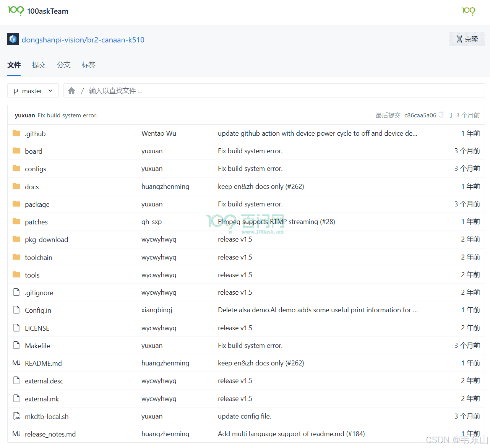The width and height of the screenshot is (490, 448).
Task: Go to repository root via home icon
Action: [x=71, y=91]
